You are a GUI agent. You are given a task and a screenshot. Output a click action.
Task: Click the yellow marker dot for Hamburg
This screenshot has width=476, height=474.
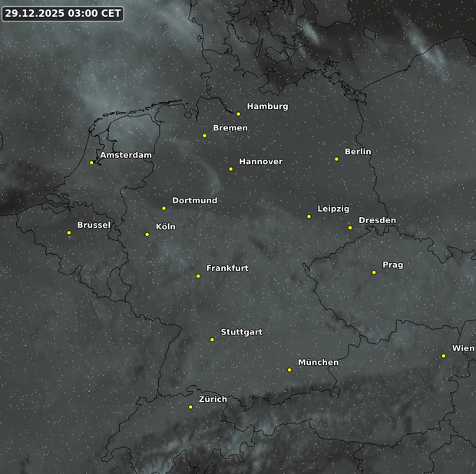coord(239,114)
